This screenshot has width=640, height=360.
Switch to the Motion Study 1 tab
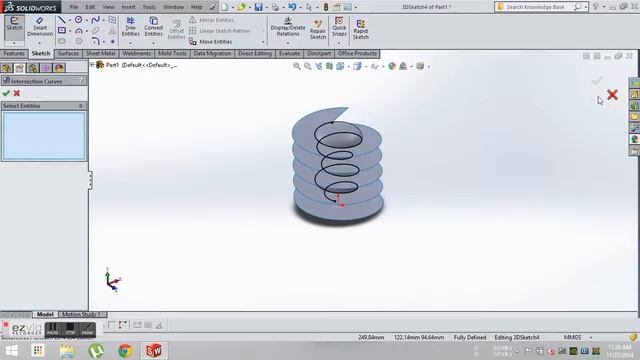[81, 314]
